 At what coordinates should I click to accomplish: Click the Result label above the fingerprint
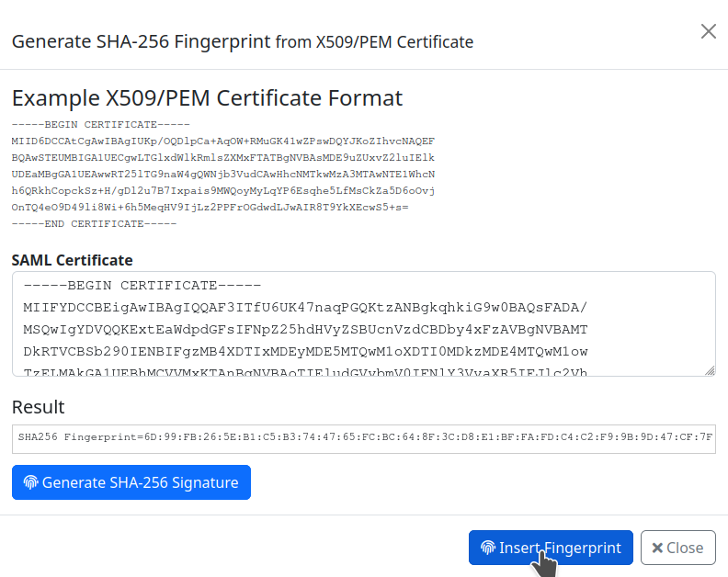click(38, 407)
